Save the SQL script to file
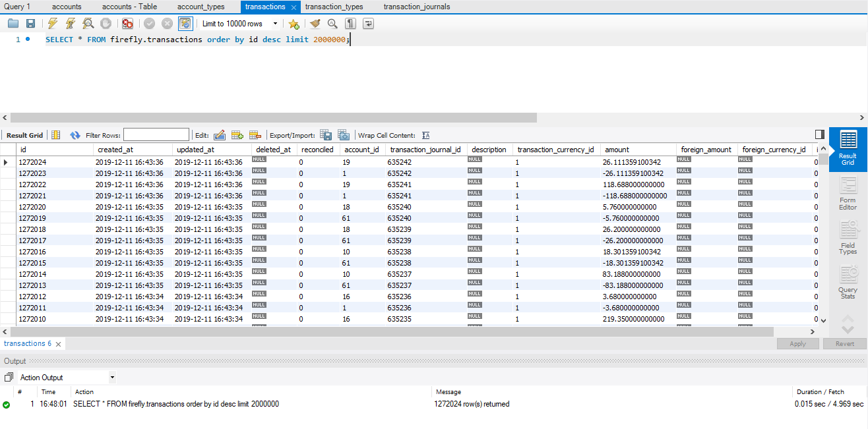 [30, 24]
